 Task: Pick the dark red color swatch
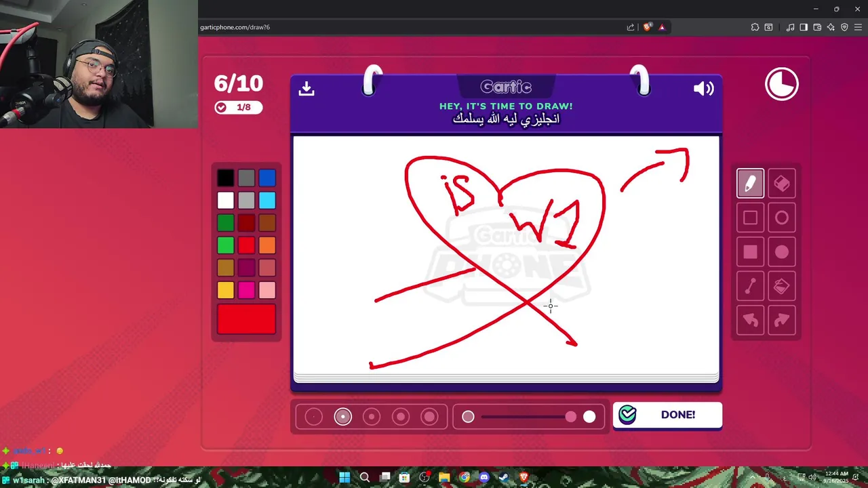coord(246,223)
